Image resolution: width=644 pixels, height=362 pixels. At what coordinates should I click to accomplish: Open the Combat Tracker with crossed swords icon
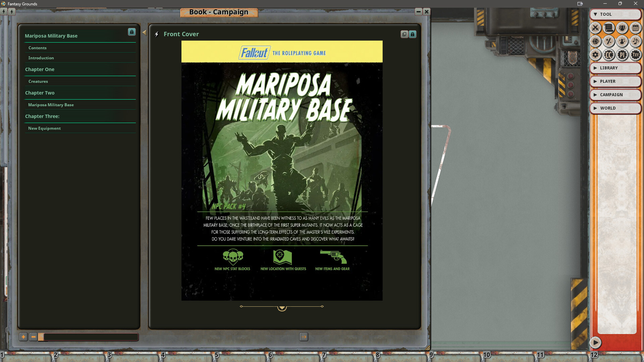point(595,28)
